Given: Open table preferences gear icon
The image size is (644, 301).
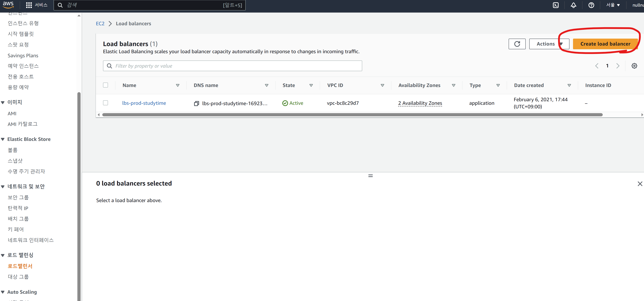Looking at the screenshot, I should tap(634, 66).
